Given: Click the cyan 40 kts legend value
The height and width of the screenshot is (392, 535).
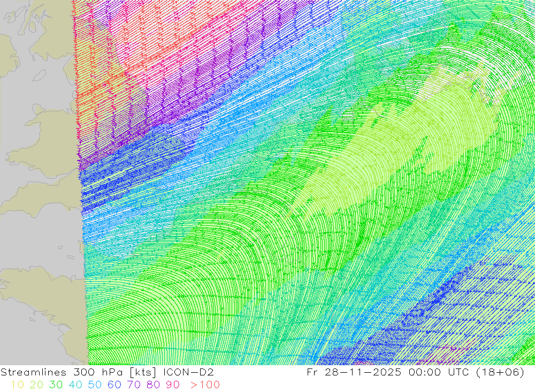Looking at the screenshot, I should (x=75, y=385).
